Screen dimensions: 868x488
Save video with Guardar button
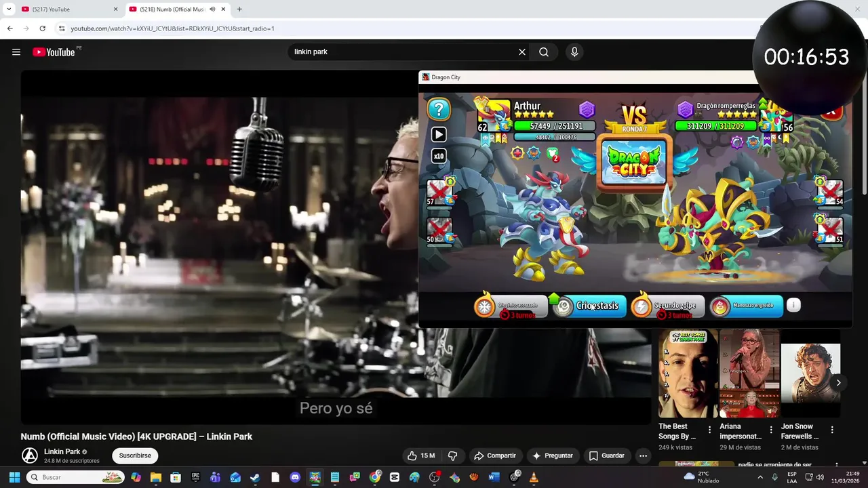[607, 455]
